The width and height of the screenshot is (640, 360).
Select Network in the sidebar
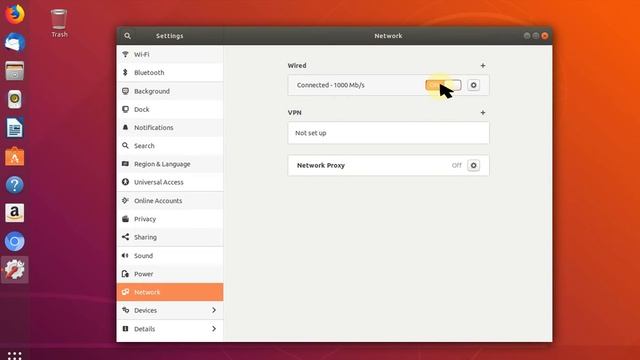click(170, 292)
